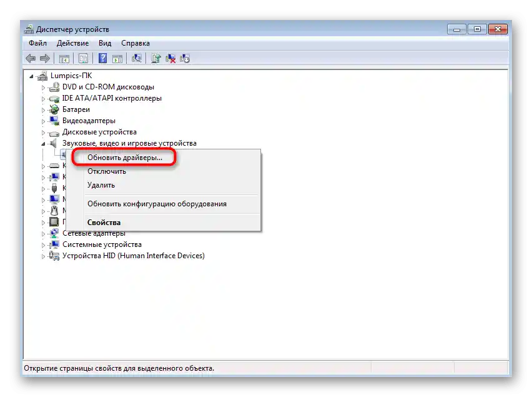Viewport: 532px width, 397px height.
Task: Click status bar text Открытие страницы свойств
Action: [x=119, y=368]
